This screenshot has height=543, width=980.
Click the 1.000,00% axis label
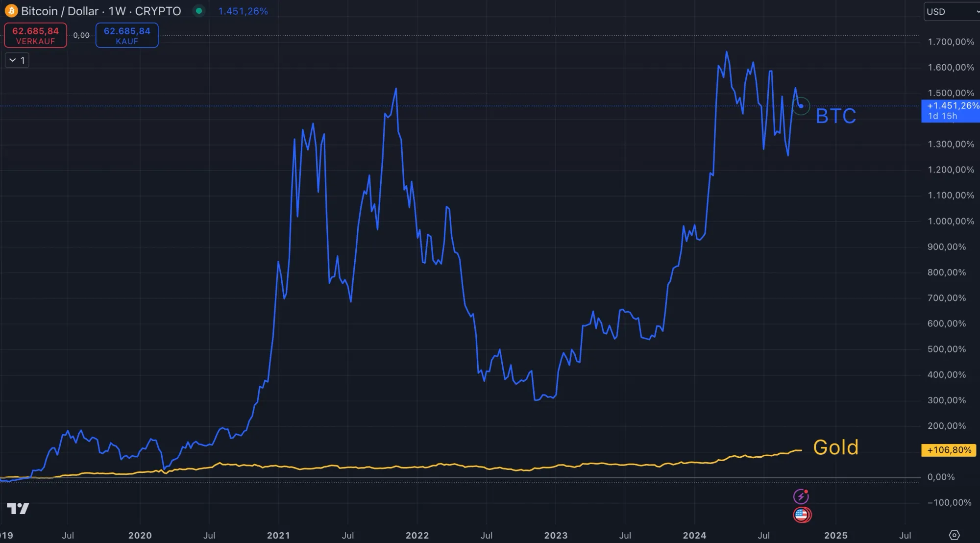(951, 221)
